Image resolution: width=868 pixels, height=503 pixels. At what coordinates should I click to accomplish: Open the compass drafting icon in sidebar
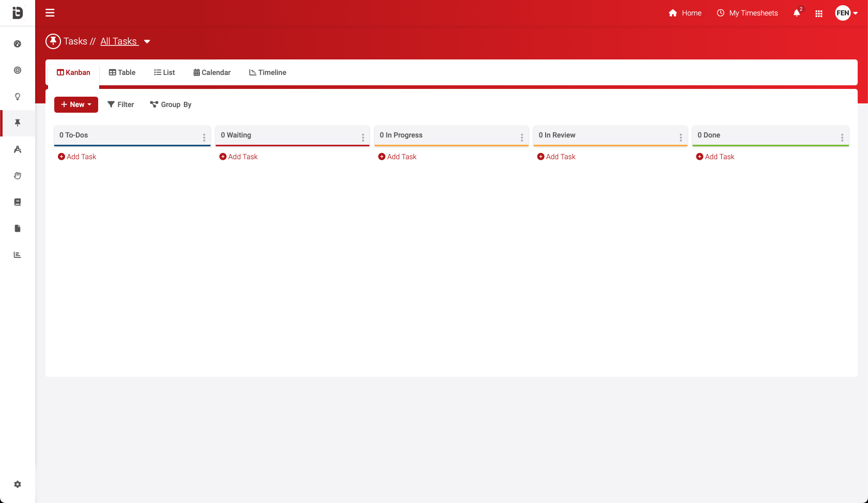[18, 149]
